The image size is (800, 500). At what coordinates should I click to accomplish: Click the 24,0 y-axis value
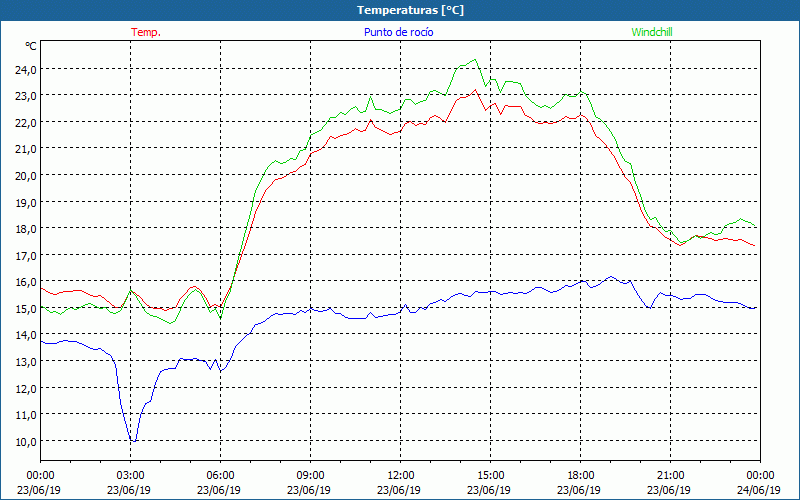click(x=25, y=69)
